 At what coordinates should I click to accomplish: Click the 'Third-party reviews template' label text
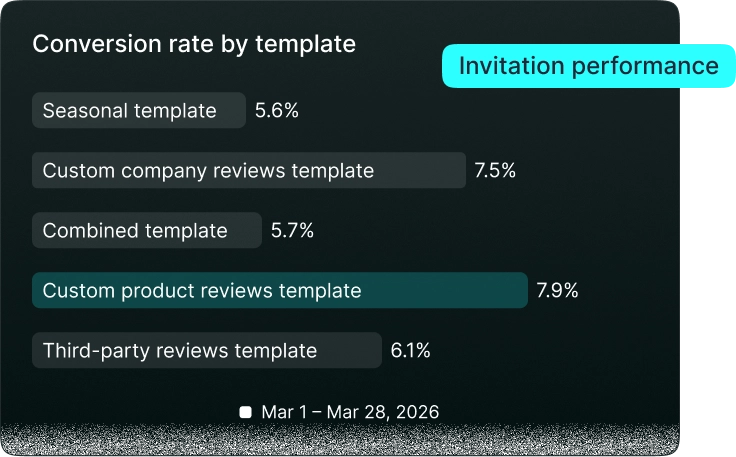pos(180,351)
